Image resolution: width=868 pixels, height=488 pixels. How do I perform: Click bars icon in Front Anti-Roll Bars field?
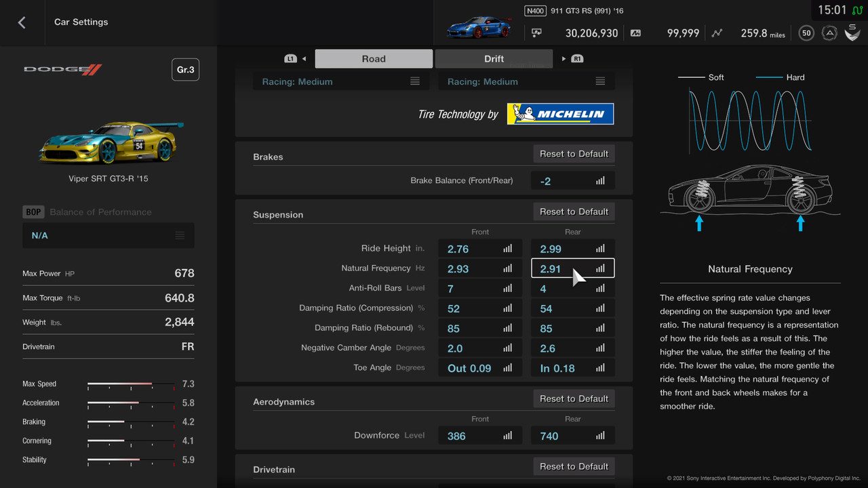pos(508,288)
